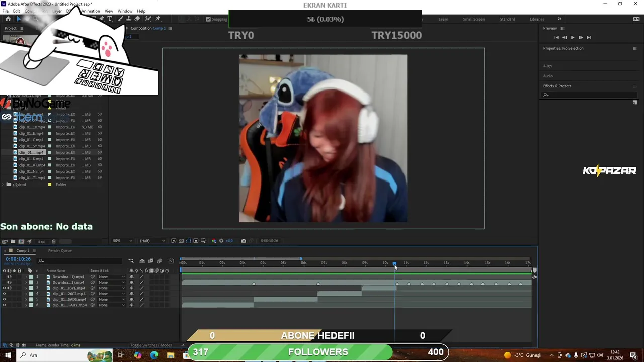The height and width of the screenshot is (362, 644).
Task: Switch to the Small Screen workspace
Action: coord(474,19)
